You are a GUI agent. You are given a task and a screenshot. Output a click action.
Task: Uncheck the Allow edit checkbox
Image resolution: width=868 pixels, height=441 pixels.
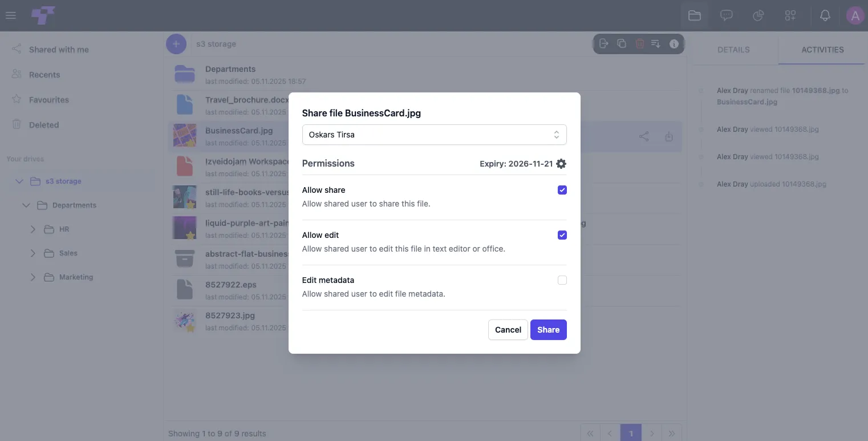point(562,235)
